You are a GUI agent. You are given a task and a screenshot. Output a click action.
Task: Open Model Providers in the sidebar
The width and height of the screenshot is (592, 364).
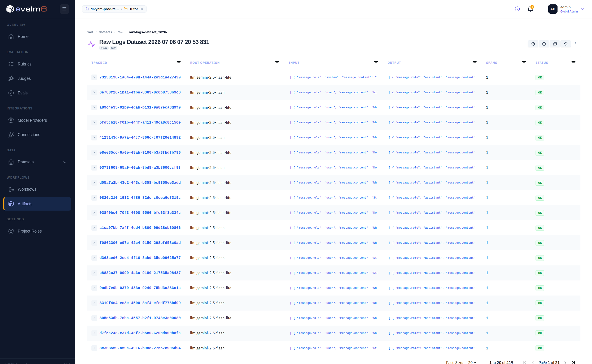pyautogui.click(x=37, y=120)
